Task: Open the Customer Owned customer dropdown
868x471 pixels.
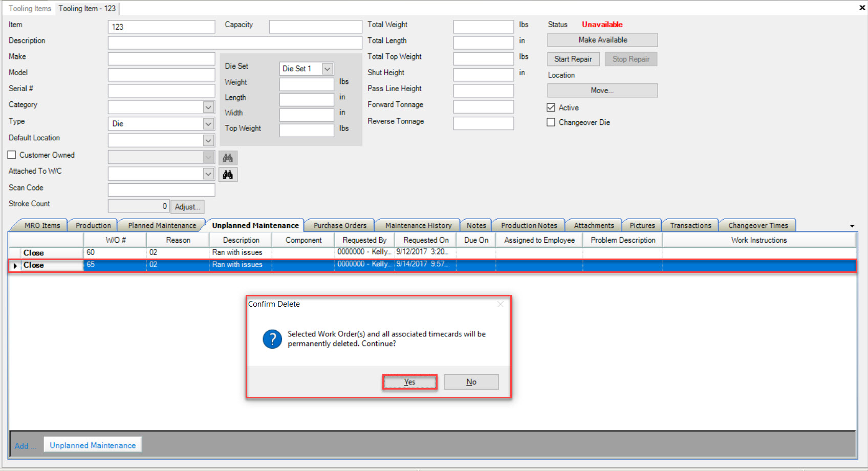Action: tap(208, 157)
